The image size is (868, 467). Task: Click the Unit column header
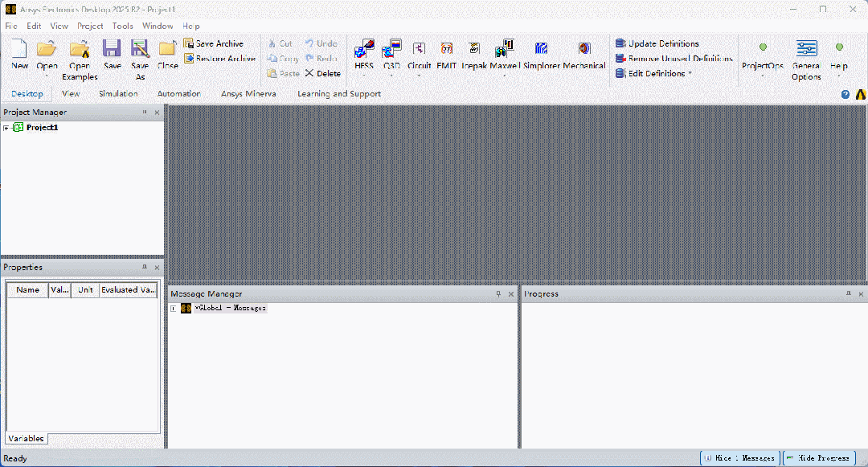[x=85, y=290]
